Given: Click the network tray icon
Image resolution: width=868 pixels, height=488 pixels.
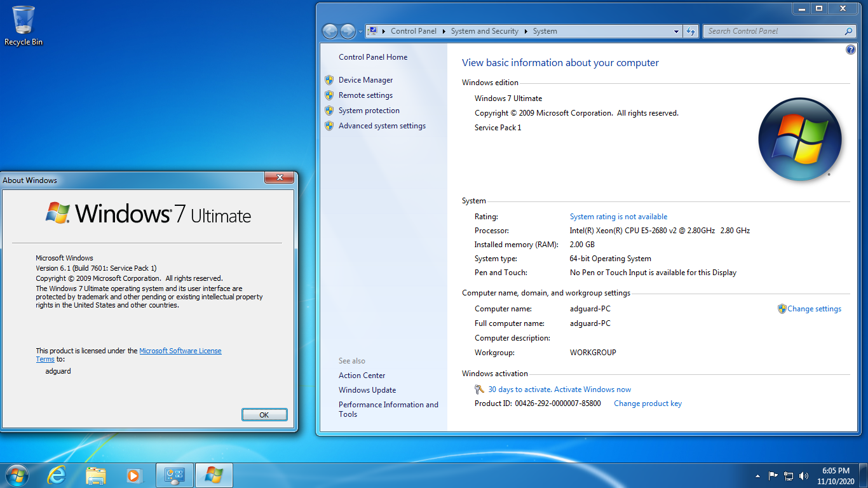Looking at the screenshot, I should 789,475.
